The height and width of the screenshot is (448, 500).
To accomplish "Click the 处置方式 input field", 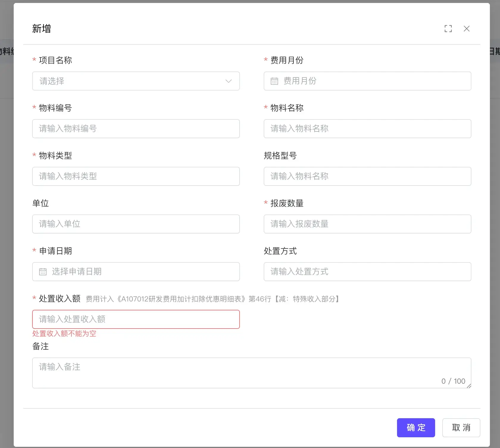I will click(x=367, y=272).
